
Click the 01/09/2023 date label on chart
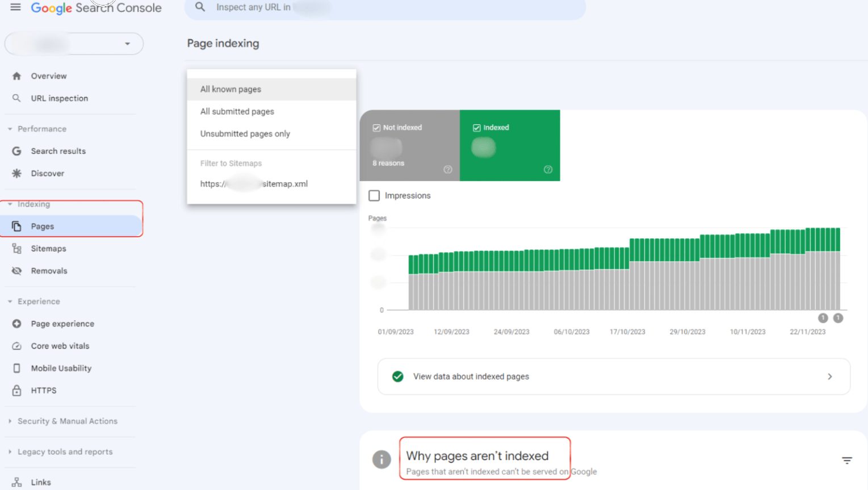396,332
